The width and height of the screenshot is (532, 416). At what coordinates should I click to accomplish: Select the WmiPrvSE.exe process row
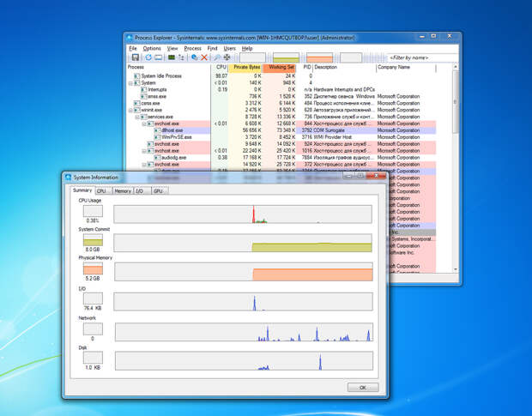click(281, 137)
